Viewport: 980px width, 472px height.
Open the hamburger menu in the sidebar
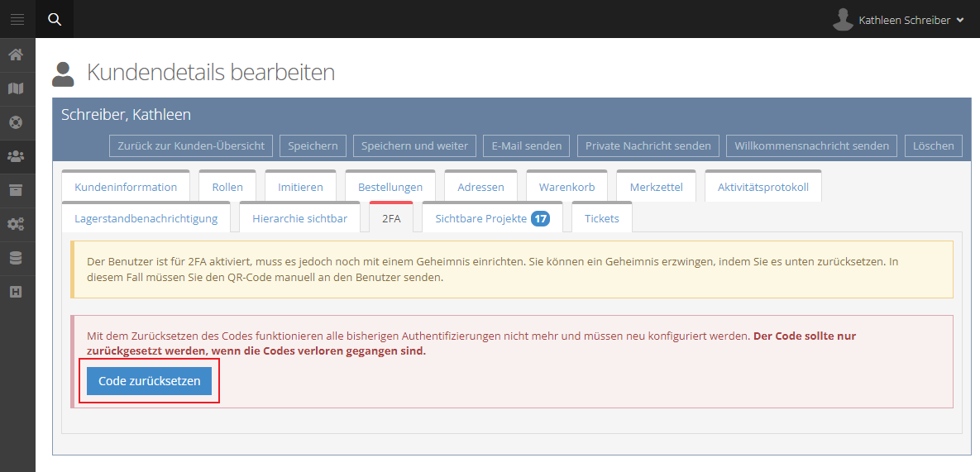[17, 19]
